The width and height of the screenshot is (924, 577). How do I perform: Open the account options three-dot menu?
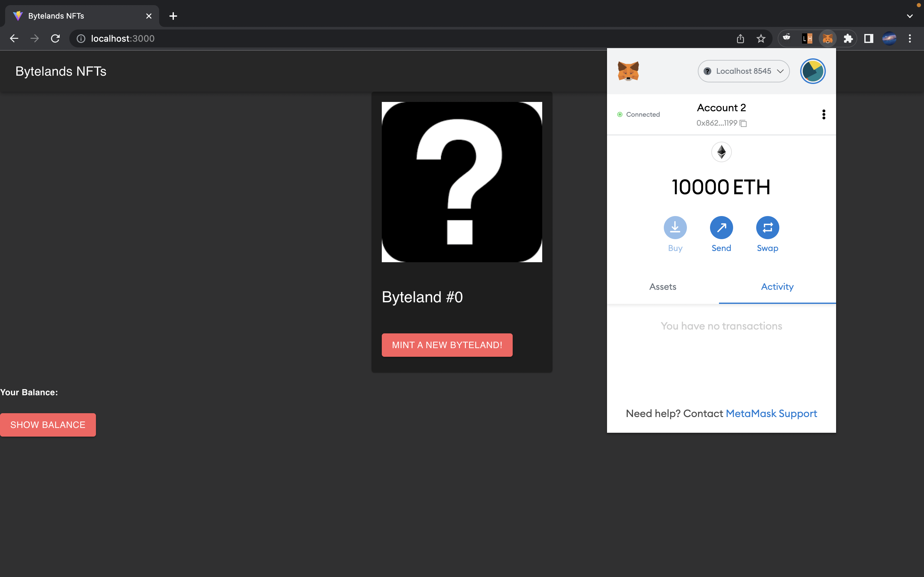pos(824,114)
